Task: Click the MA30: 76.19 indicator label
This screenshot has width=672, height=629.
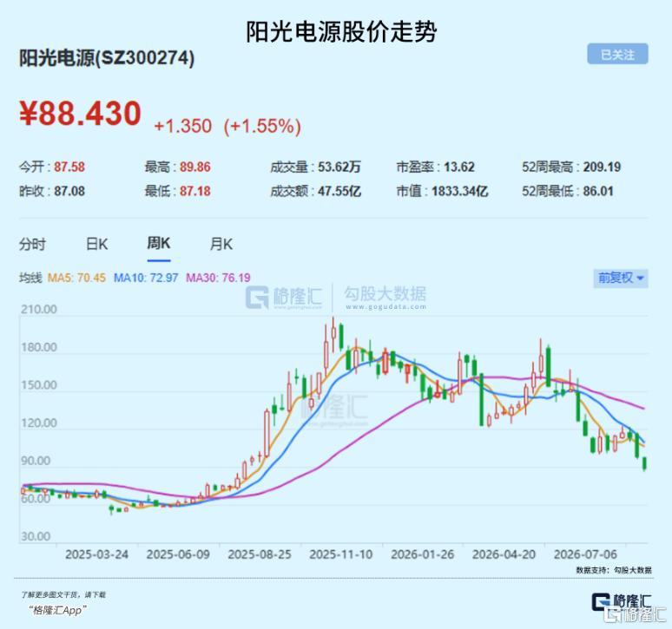Action: (218, 278)
